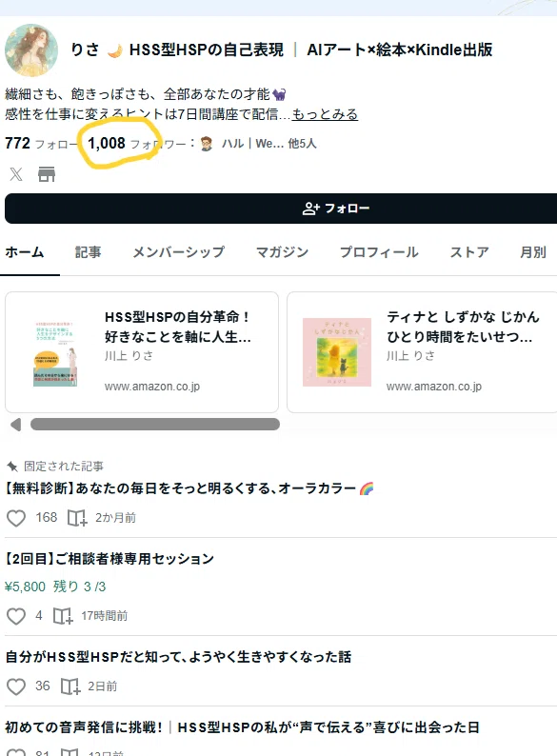Add オーラカラー article to magazine
Viewport: 557px width, 756px height.
point(77,518)
